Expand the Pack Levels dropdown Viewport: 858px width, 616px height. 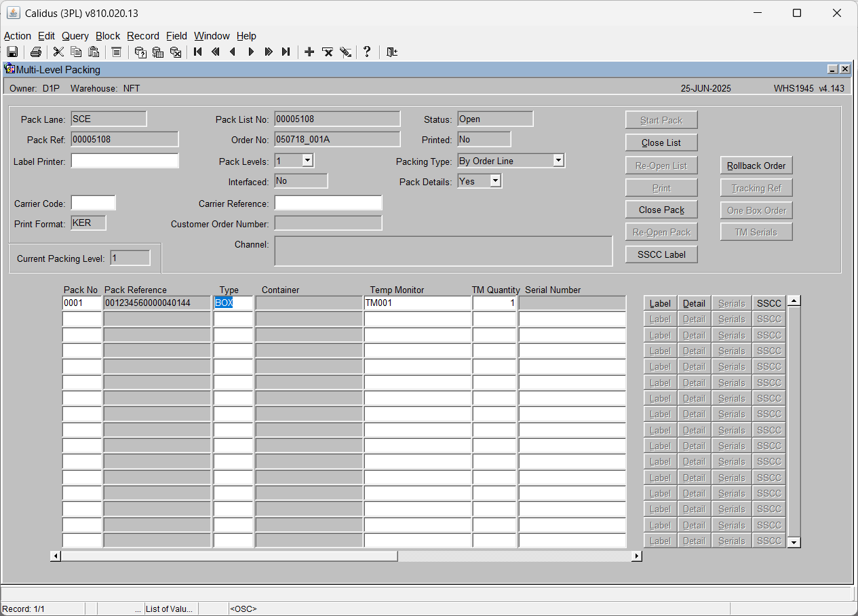tap(307, 161)
